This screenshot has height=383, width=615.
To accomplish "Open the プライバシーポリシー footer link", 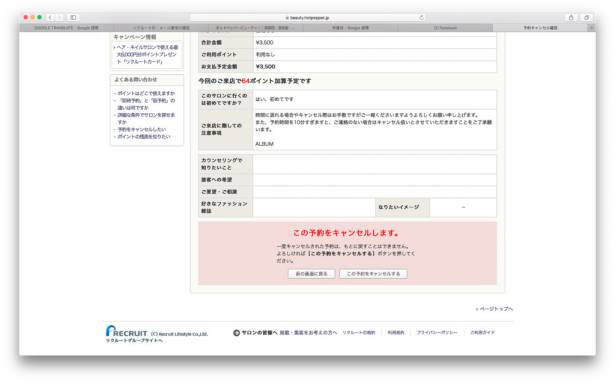I will coord(437,333).
